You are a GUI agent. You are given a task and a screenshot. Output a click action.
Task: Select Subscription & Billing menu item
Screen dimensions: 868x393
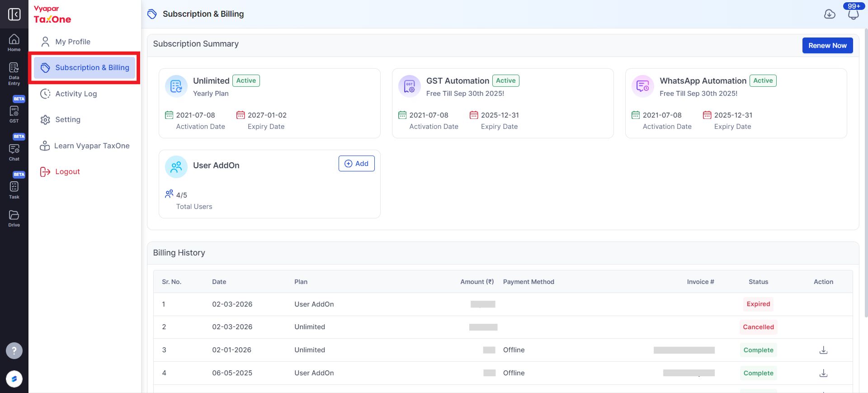[85, 68]
